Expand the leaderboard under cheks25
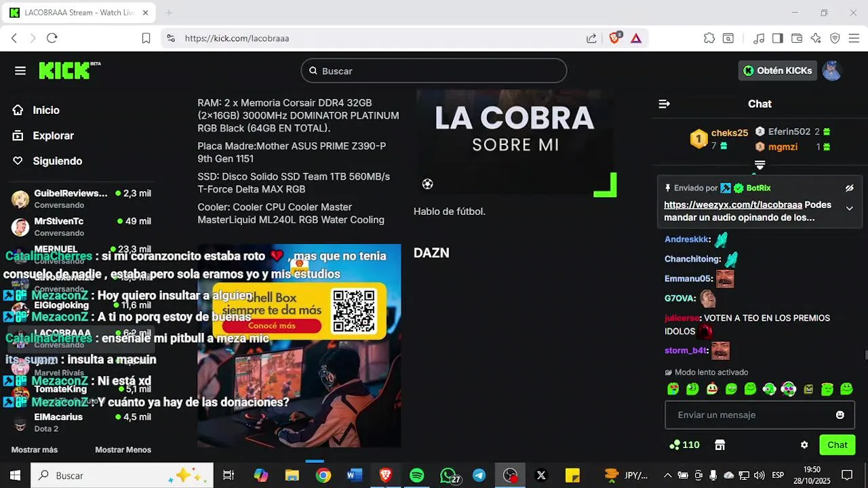Viewport: 868px width, 488px height. coord(759,165)
